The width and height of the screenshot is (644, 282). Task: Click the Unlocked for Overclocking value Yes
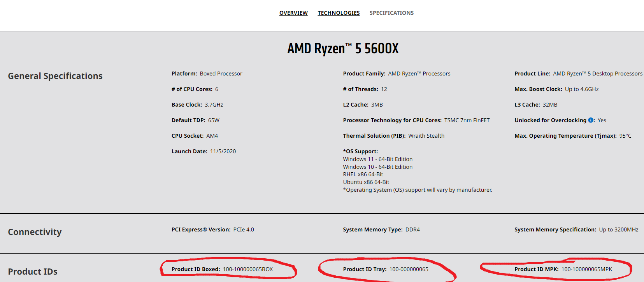click(x=602, y=120)
